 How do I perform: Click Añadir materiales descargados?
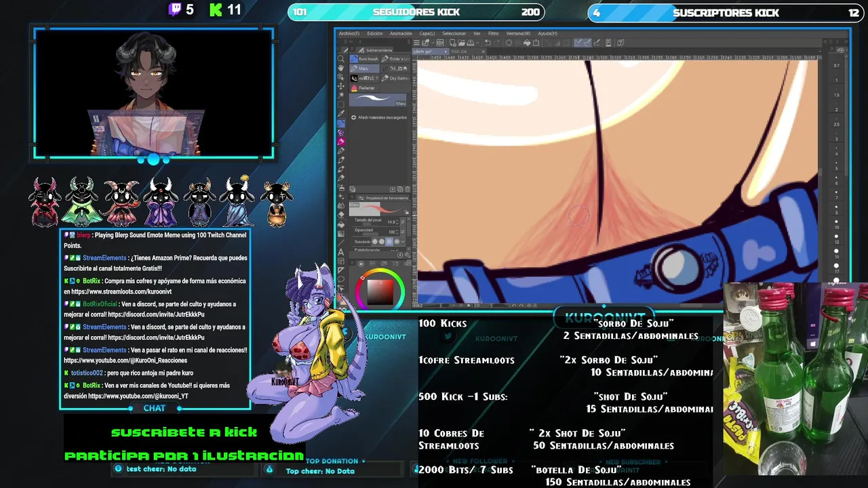(x=378, y=117)
